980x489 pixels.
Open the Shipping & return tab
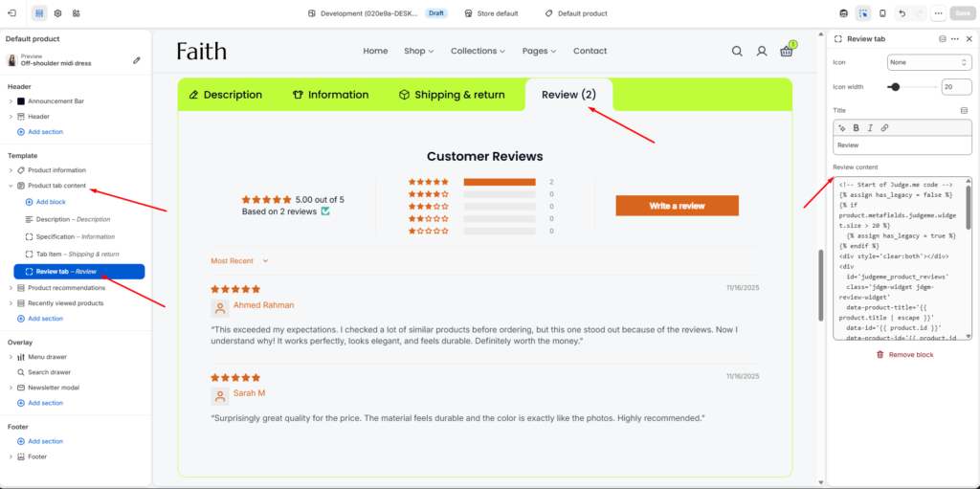[452, 95]
